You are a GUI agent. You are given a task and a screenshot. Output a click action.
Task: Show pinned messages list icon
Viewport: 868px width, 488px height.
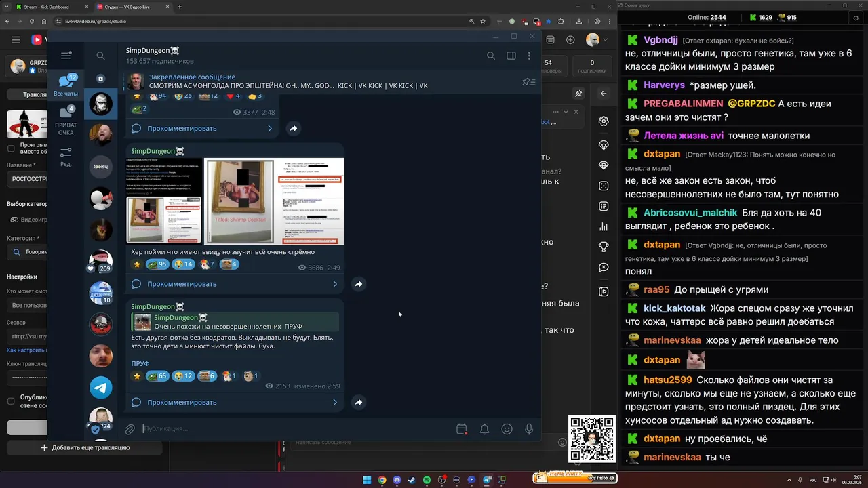click(528, 82)
